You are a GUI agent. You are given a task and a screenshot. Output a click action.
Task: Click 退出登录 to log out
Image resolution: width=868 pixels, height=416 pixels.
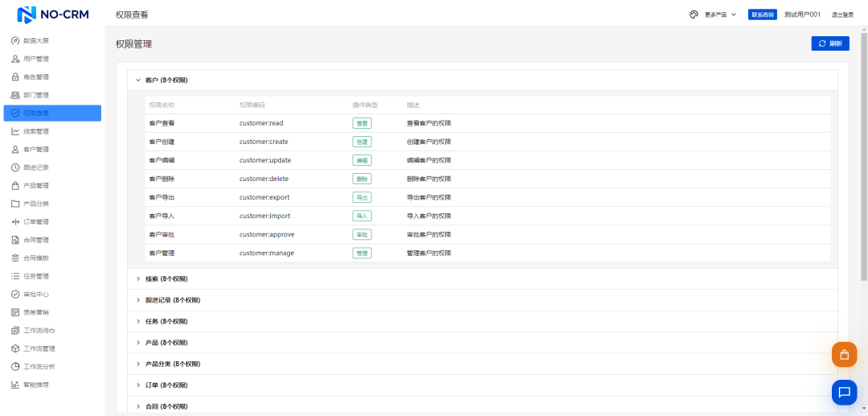click(x=842, y=15)
